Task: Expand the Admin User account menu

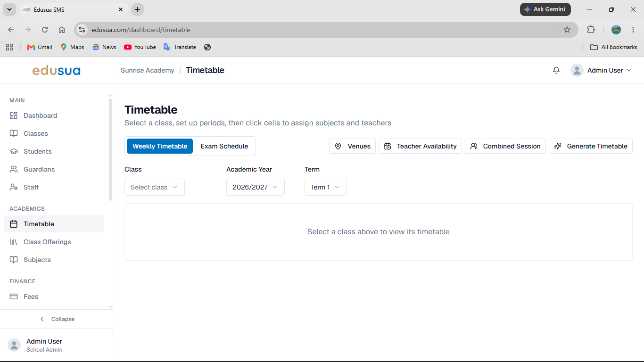Action: (x=601, y=70)
